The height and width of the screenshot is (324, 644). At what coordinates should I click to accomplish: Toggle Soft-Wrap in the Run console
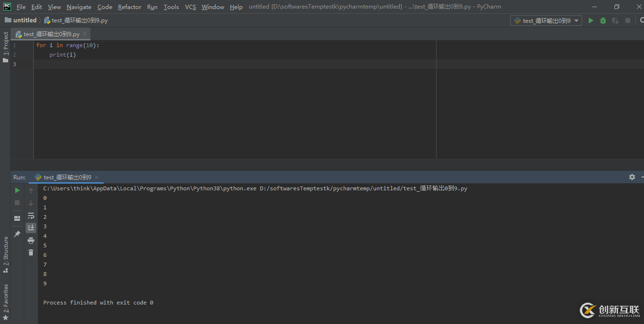point(31,216)
